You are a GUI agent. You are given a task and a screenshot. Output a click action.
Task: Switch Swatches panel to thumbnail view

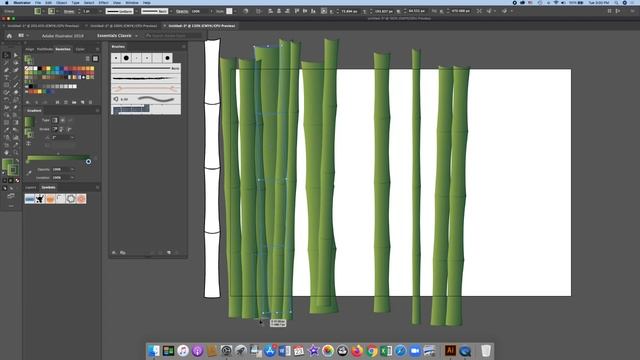pyautogui.click(x=96, y=59)
